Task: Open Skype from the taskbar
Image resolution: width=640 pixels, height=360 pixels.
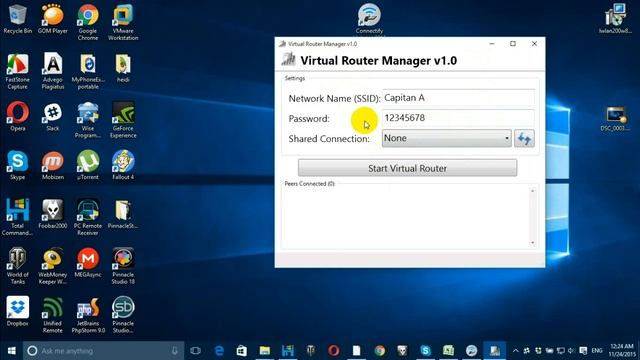Action: pyautogui.click(x=425, y=351)
